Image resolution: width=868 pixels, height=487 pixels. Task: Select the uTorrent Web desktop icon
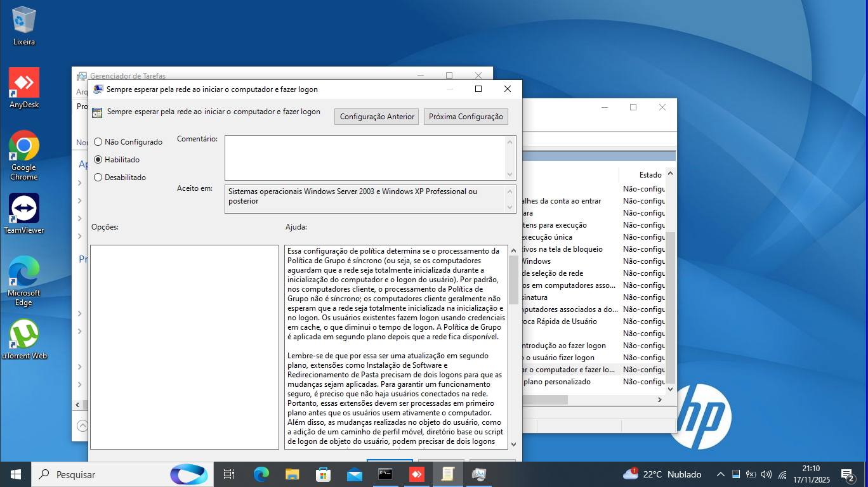coord(24,334)
